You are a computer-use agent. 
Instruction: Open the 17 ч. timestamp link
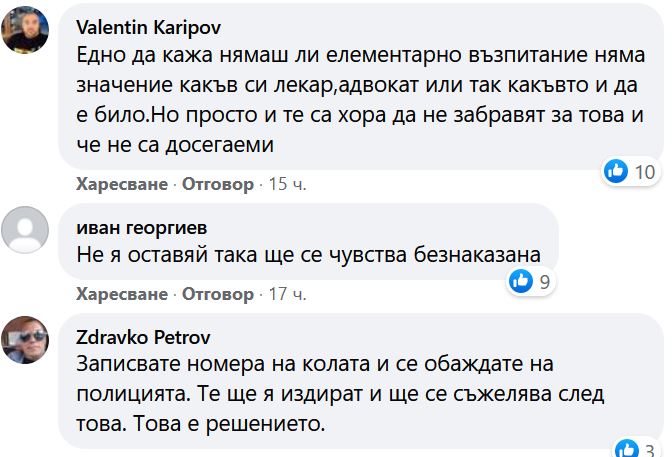[x=287, y=294]
